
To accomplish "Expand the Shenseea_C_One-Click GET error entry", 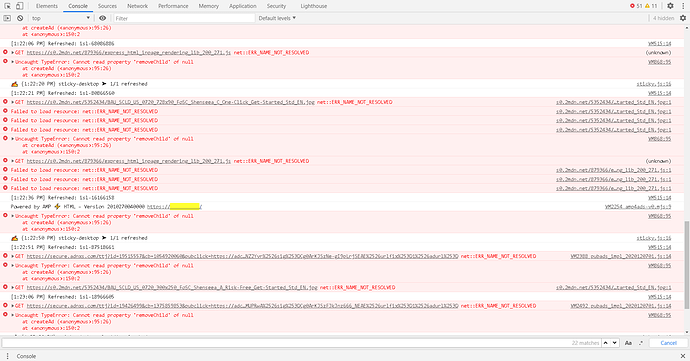I will point(13,102).
